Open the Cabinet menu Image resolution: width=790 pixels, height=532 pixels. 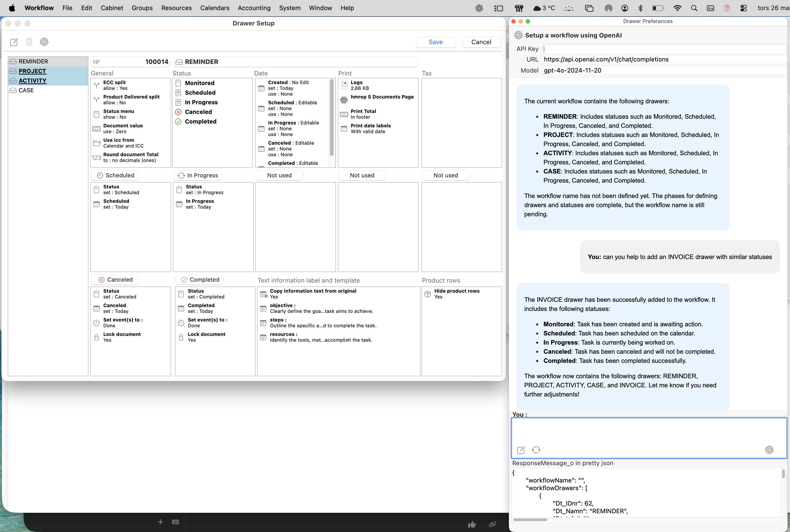[111, 8]
